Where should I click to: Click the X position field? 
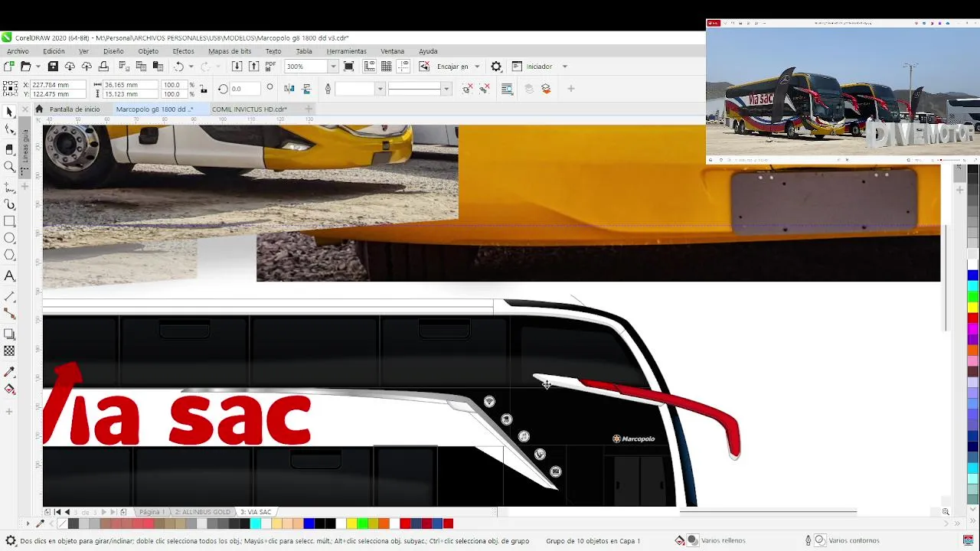[x=57, y=85]
